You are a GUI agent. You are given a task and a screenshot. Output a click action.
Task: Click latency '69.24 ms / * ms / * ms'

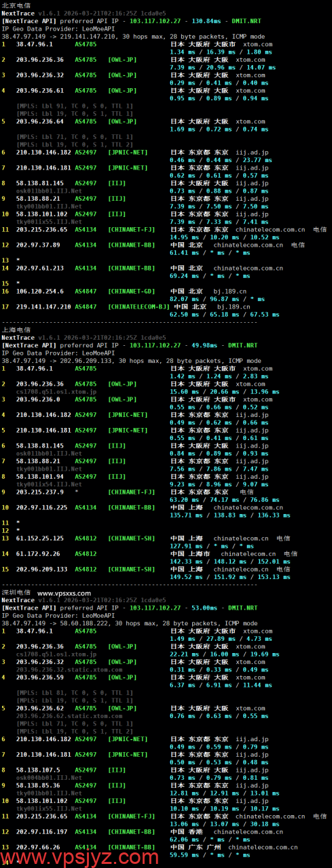(x=210, y=276)
